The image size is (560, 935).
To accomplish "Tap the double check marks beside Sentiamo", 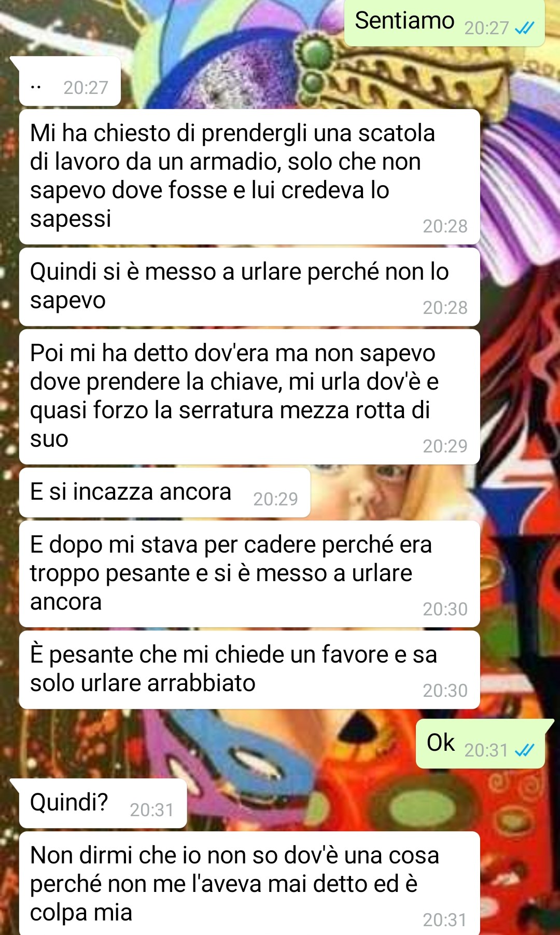I will click(x=524, y=28).
